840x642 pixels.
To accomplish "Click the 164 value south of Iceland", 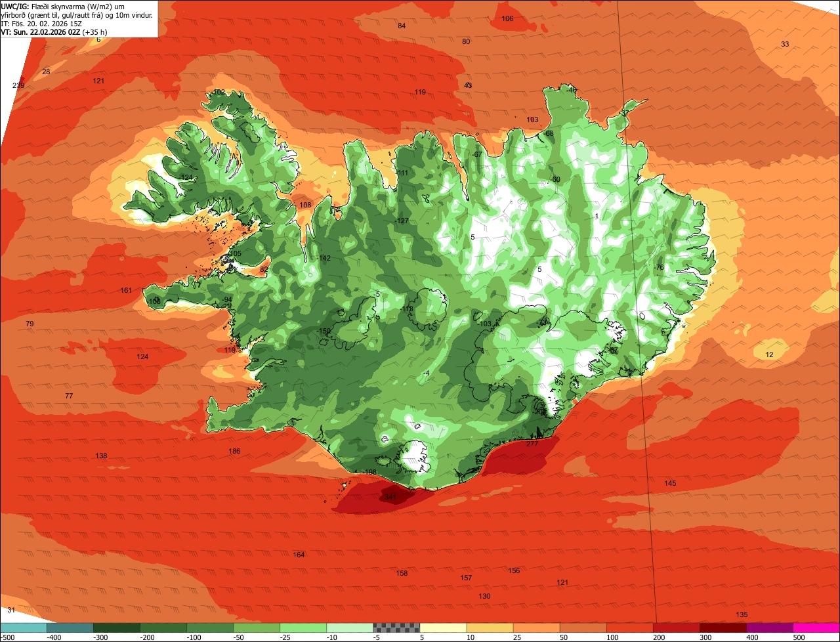I will [299, 555].
